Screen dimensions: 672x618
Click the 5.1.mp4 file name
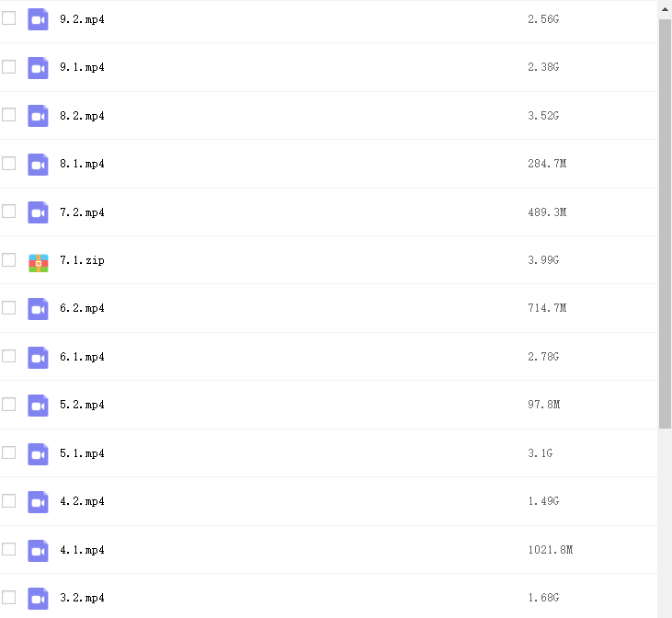click(x=82, y=453)
